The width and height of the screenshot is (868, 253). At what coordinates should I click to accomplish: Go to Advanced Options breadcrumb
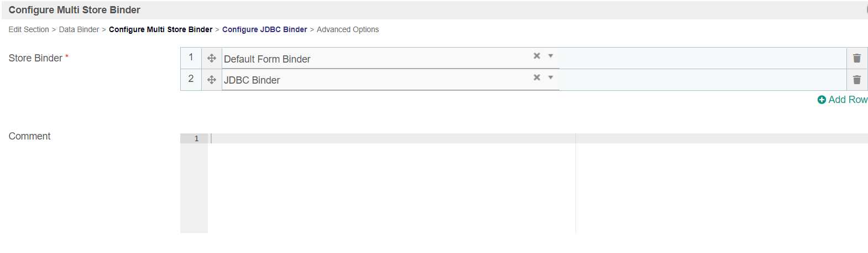point(348,29)
